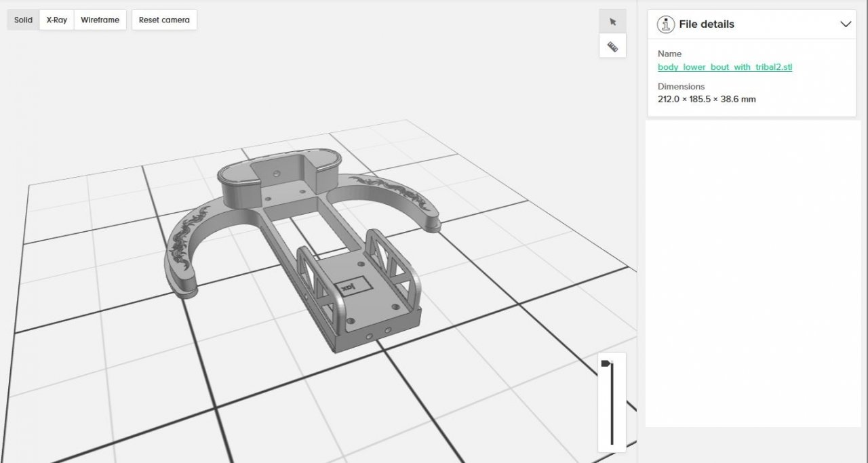Collapse the File details panel

click(x=846, y=24)
